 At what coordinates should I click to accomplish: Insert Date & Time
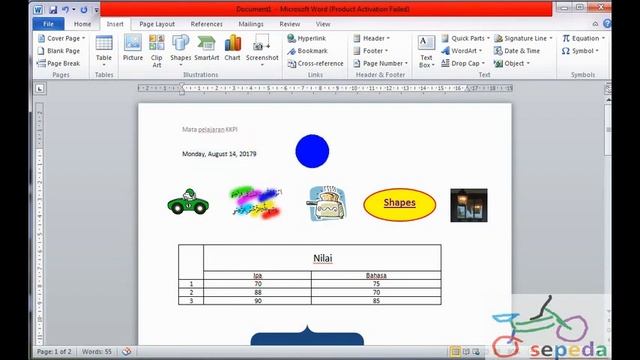click(x=517, y=51)
